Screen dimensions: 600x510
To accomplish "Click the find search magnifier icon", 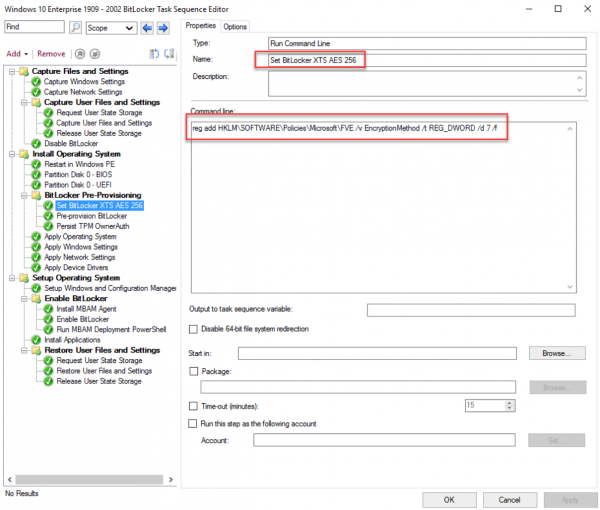I will pyautogui.click(x=75, y=28).
